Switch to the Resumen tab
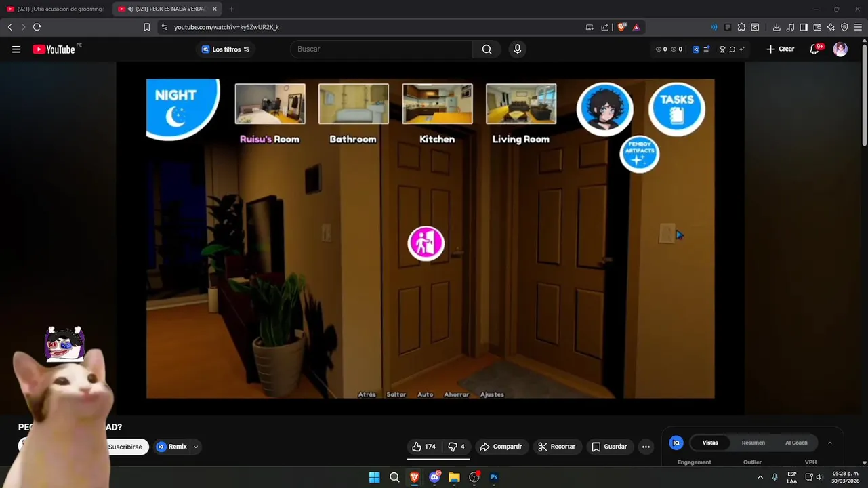This screenshot has width=868, height=488. point(753,443)
